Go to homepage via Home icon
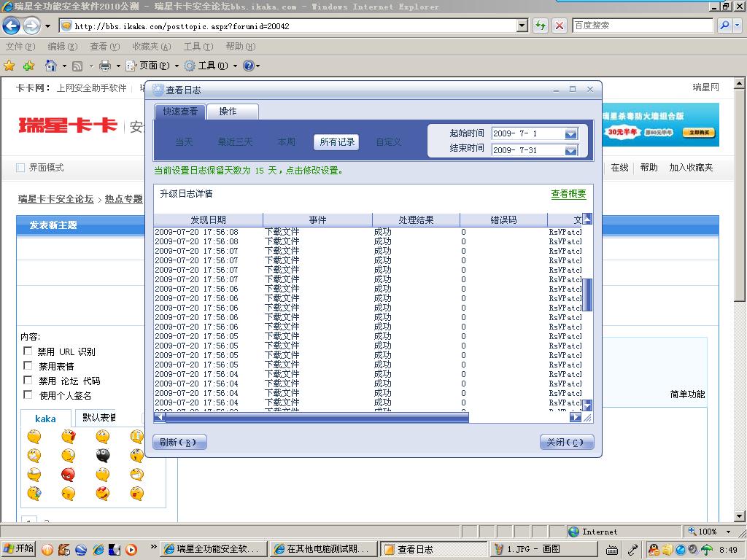The image size is (747, 560). coord(50,65)
